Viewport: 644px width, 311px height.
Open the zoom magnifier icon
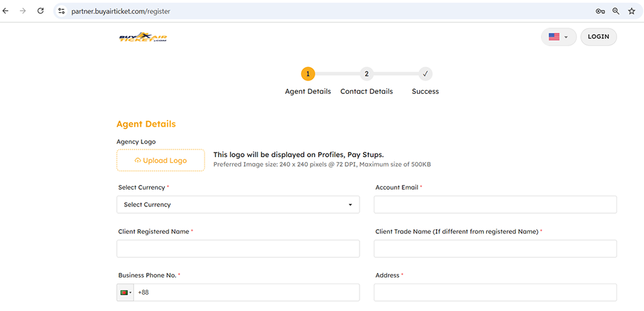coord(616,11)
